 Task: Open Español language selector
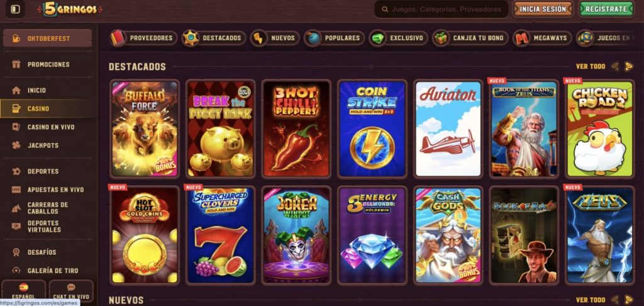coord(23,291)
